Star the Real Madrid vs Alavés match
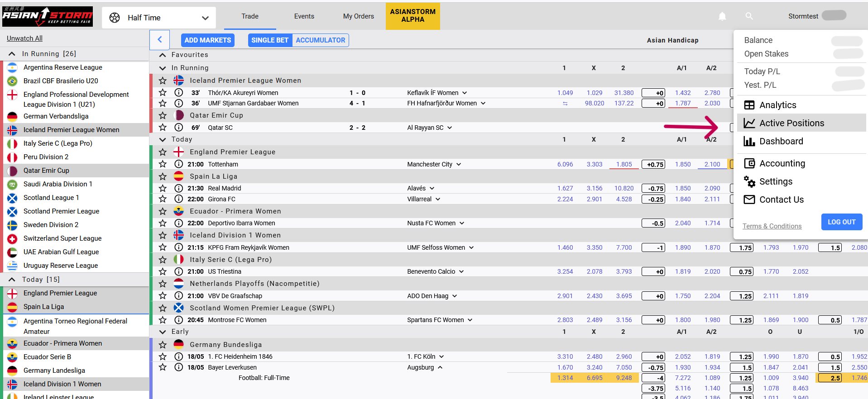 tap(163, 188)
